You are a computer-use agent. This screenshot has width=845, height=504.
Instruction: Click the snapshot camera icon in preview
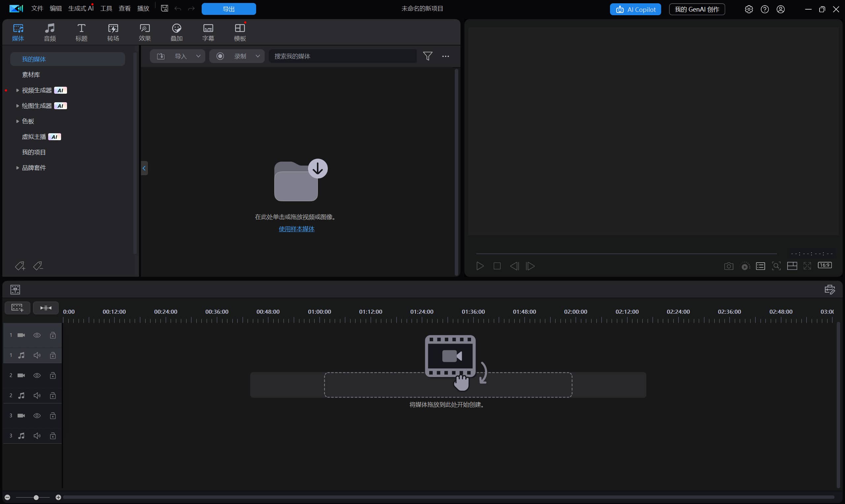(728, 266)
